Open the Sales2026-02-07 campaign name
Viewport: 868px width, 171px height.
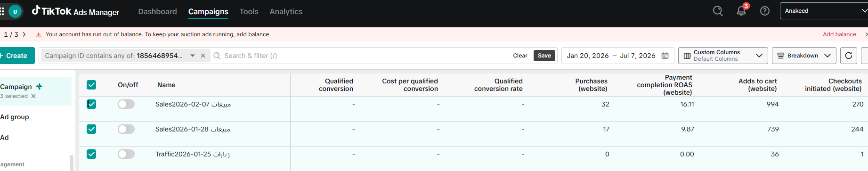tap(193, 104)
